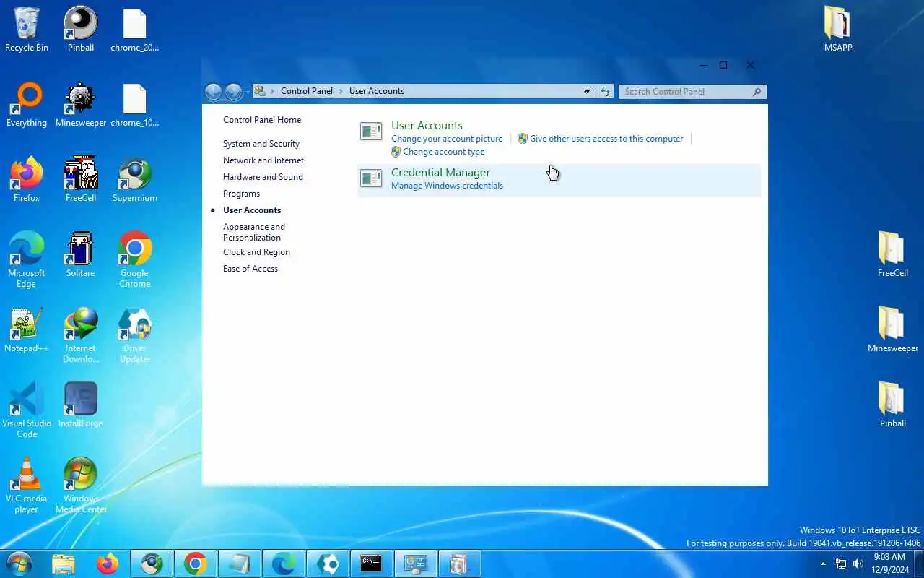The height and width of the screenshot is (578, 924).
Task: Open File Explorer from the taskbar
Action: 64,564
